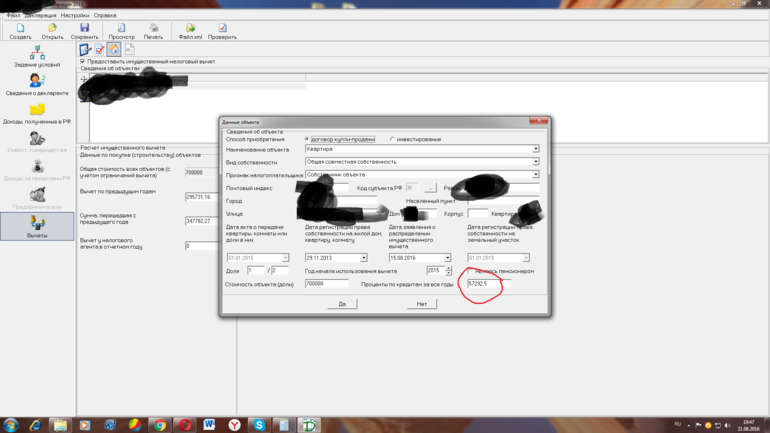Go to Доходы, полученные в РФ section
This screenshot has height=433, width=770.
pos(37,112)
